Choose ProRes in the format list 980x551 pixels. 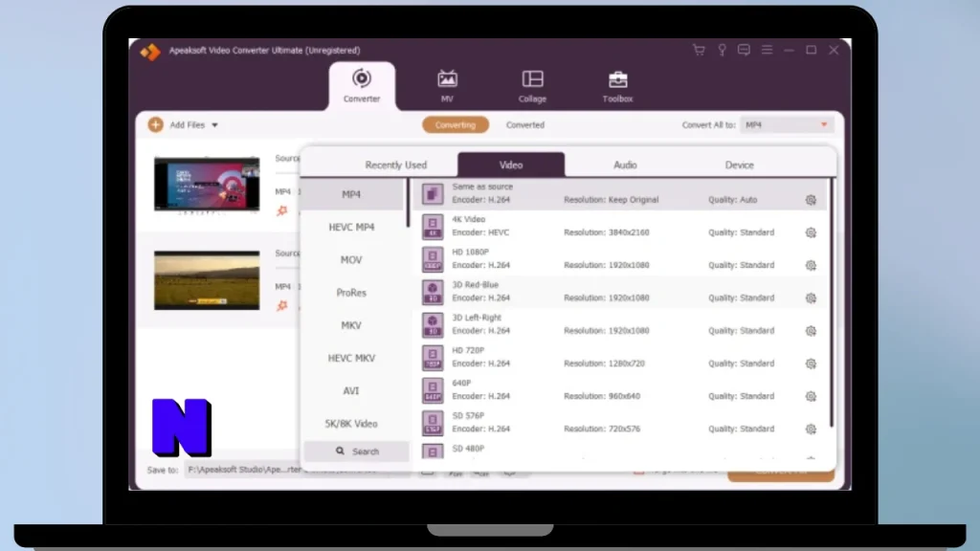coord(352,293)
